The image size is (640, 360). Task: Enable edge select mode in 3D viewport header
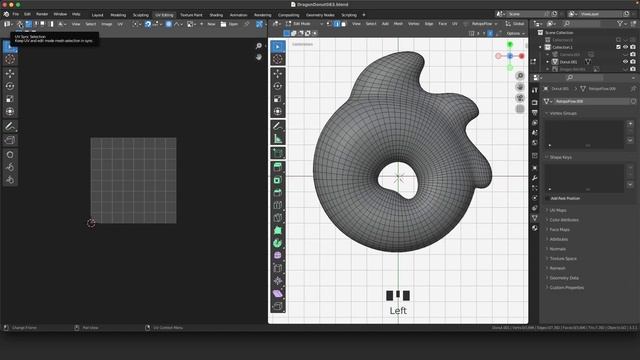coord(337,24)
